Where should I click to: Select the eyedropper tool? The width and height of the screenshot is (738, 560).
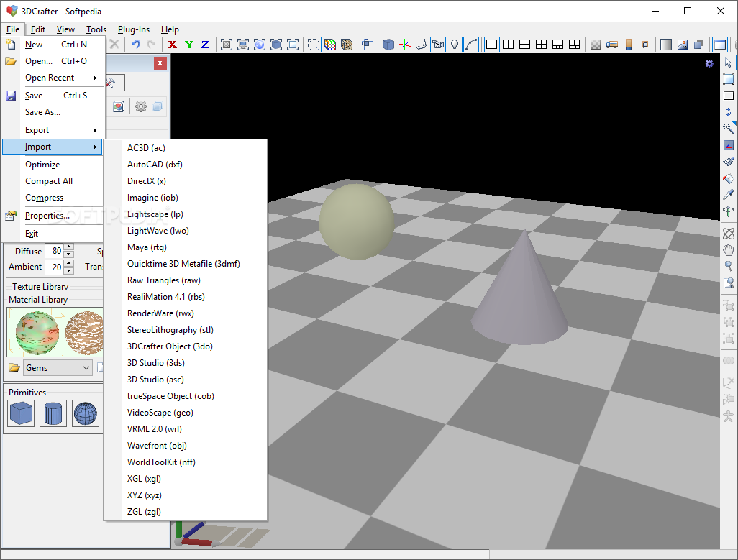tap(728, 195)
